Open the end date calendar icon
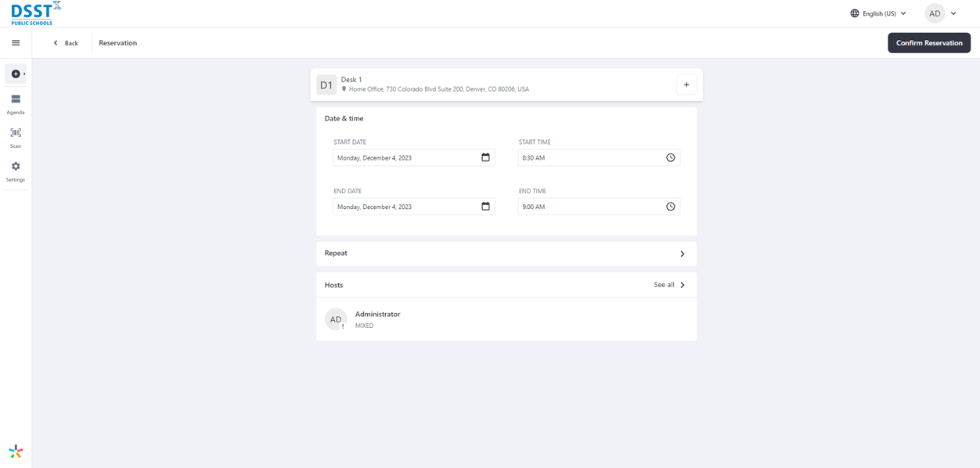This screenshot has width=980, height=468. point(485,207)
